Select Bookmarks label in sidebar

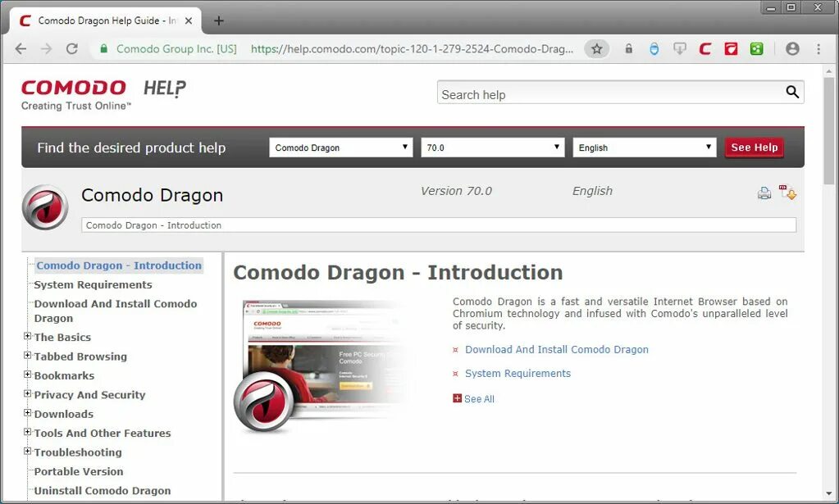point(64,376)
